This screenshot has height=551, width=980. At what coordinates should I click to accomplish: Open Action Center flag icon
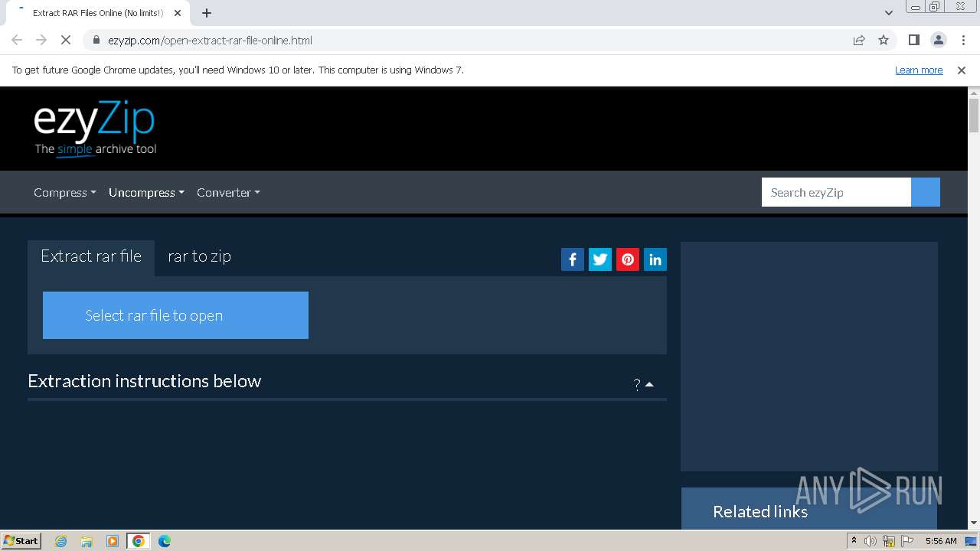pos(907,541)
